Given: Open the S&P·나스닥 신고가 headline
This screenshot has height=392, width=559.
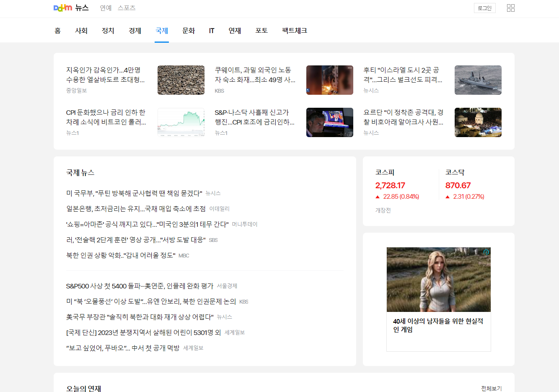Looking at the screenshot, I should coord(255,117).
